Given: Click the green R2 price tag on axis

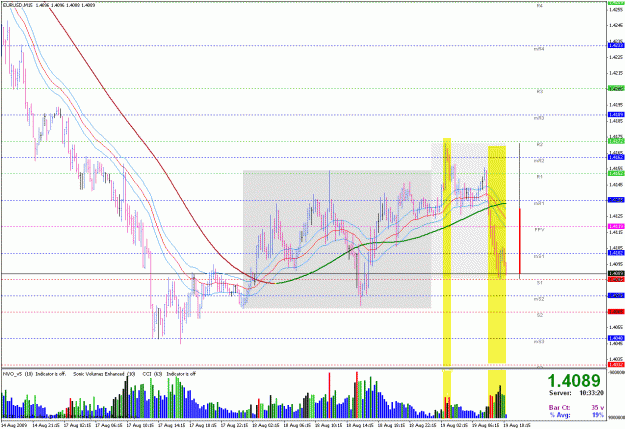Looking at the screenshot, I should [x=616, y=141].
